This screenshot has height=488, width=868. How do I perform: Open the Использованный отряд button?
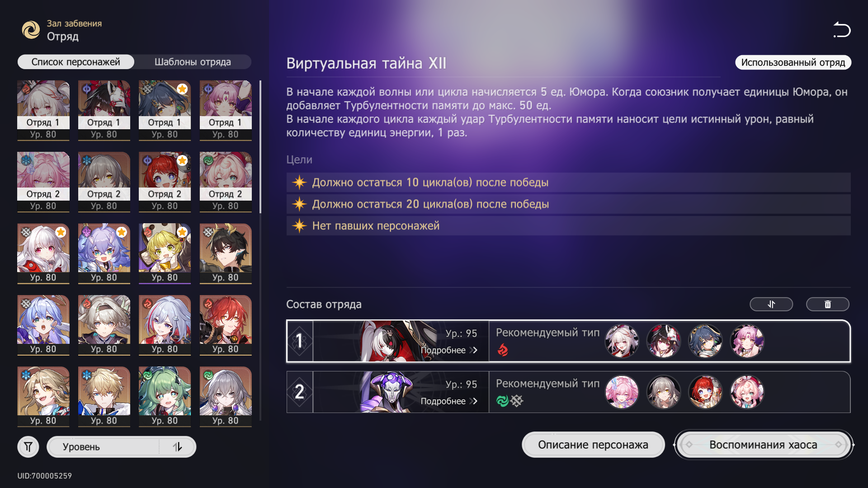point(793,62)
